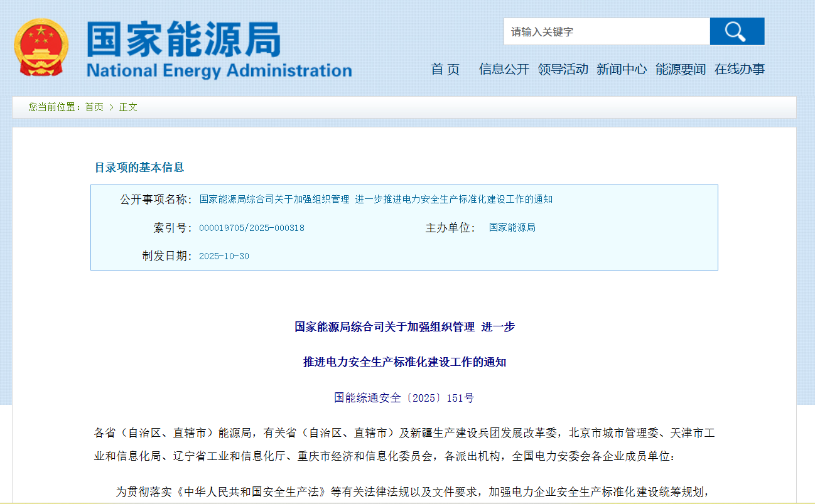Click the 主办单位 value 国家能源局
Image resolution: width=815 pixels, height=504 pixels.
point(512,228)
